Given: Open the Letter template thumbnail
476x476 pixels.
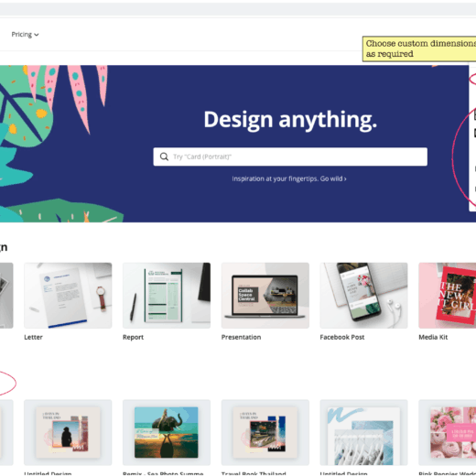Looking at the screenshot, I should click(68, 296).
